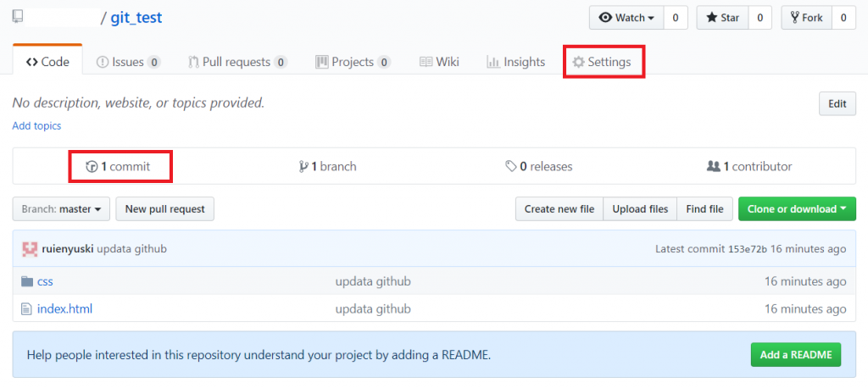This screenshot has height=388, width=868.
Task: Open the ruienyuski author link
Action: (68, 249)
